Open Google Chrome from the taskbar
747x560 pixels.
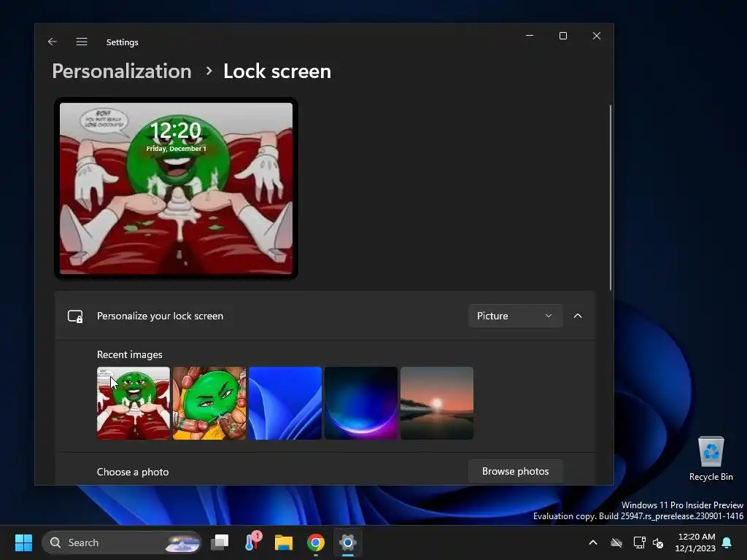click(x=316, y=542)
